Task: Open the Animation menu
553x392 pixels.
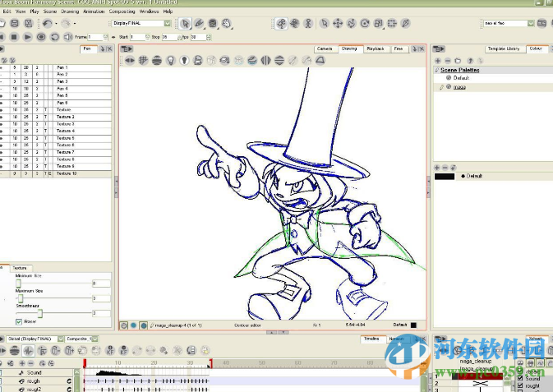Action: (94, 12)
